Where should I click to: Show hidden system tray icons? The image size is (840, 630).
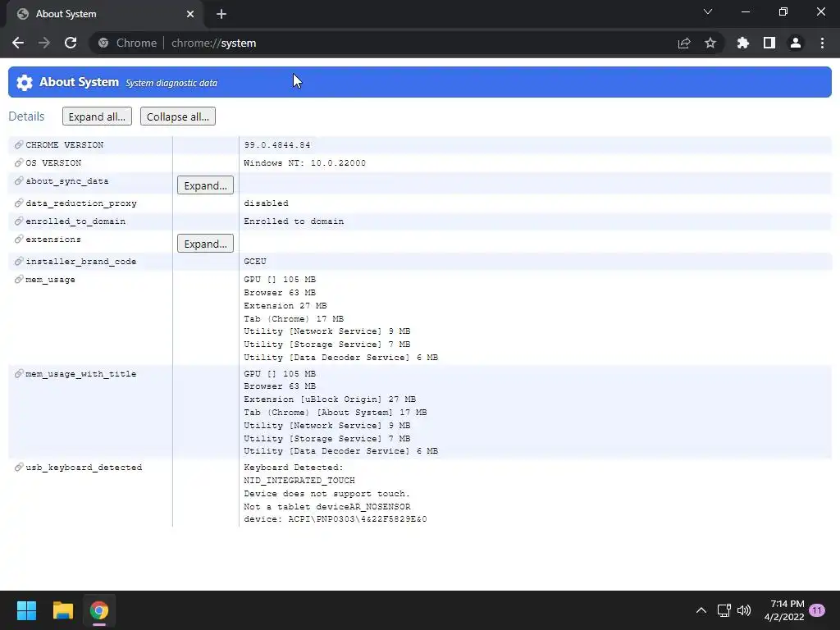tap(701, 610)
